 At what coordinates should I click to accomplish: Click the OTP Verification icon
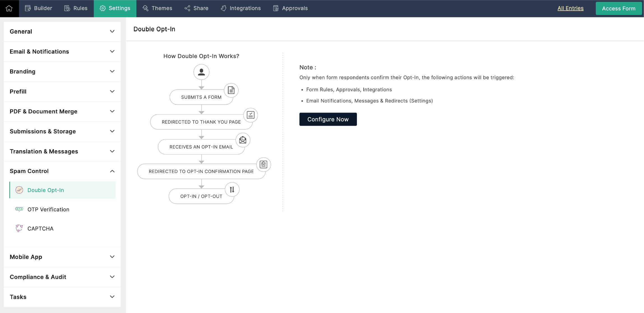pos(19,209)
